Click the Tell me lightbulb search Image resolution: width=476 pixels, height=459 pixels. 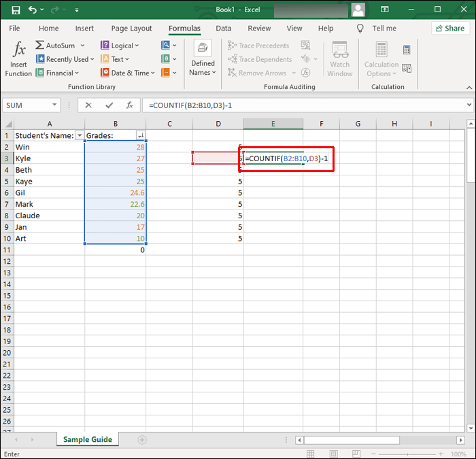point(360,29)
